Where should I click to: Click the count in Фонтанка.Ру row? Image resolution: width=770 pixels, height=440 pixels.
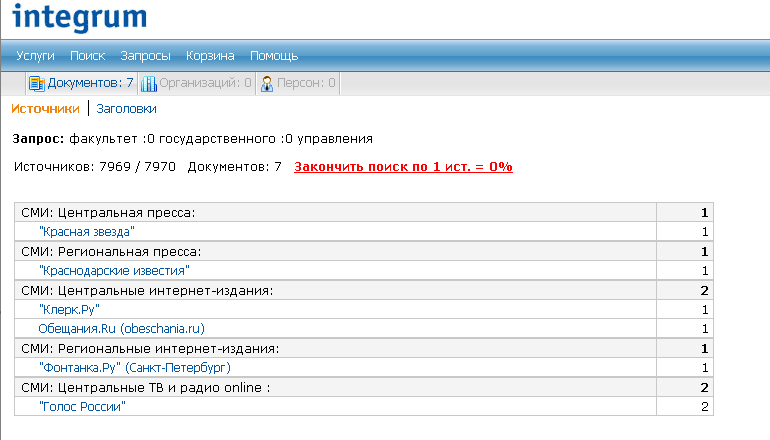coord(705,367)
